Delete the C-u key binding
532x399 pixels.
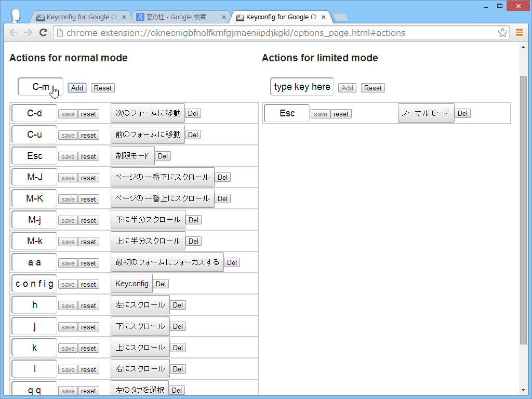(193, 135)
